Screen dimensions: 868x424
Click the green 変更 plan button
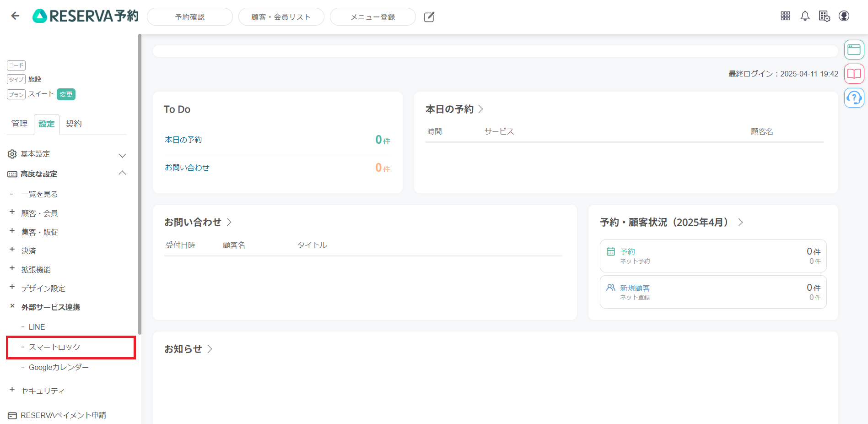point(66,94)
